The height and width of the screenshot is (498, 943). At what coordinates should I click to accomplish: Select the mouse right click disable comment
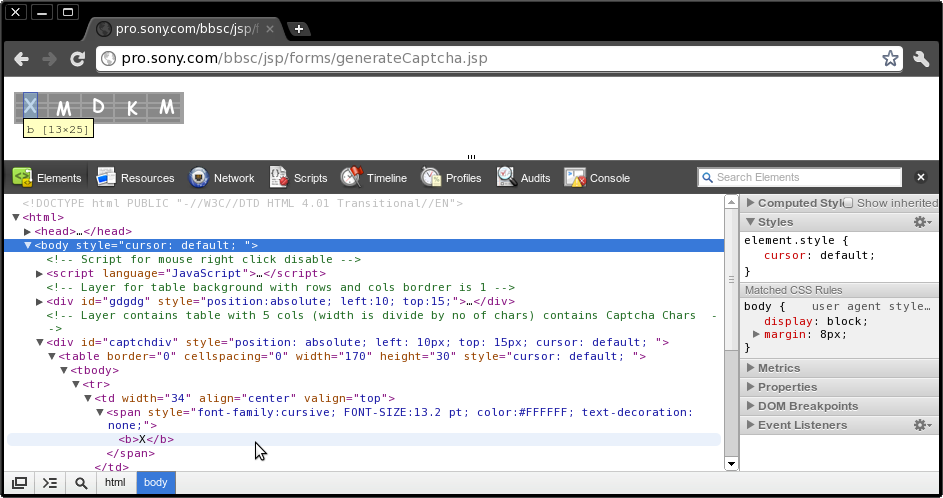tap(203, 259)
